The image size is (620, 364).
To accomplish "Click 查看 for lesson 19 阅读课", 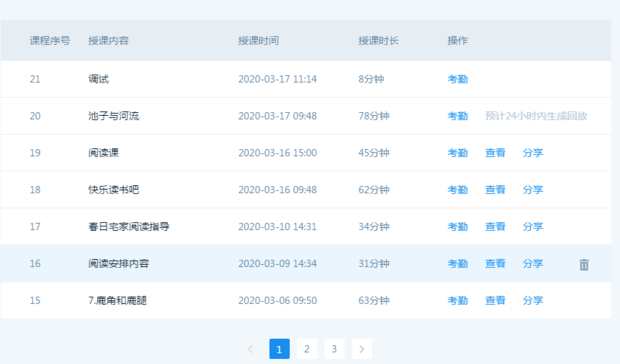I will tap(495, 153).
